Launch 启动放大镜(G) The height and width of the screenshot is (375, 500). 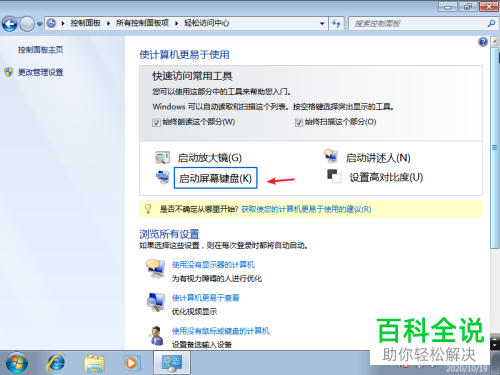coord(210,158)
